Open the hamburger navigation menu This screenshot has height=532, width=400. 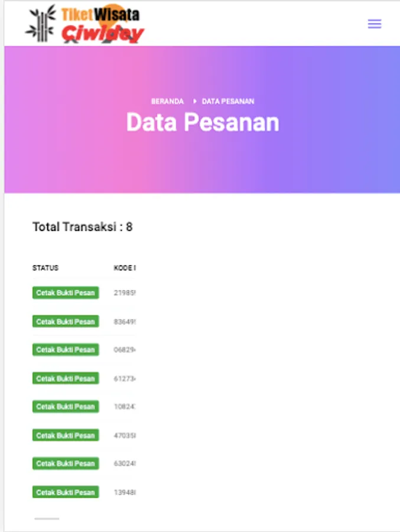click(x=374, y=24)
